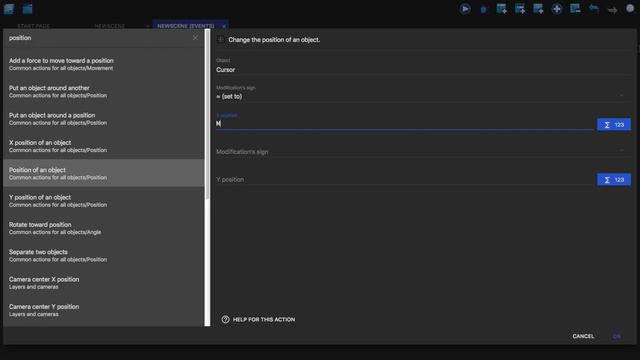Viewport: 640px width, 360px height.
Task: Select Separate two objects action
Action: pyautogui.click(x=104, y=256)
